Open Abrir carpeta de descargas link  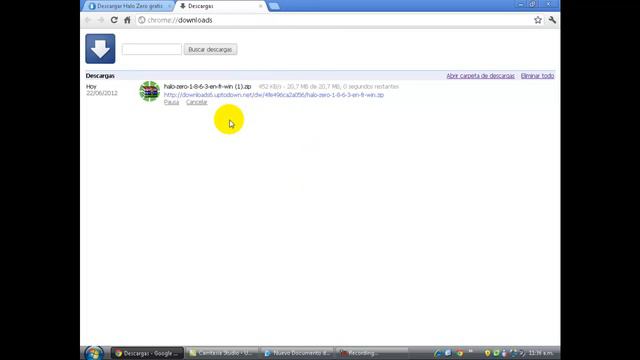tap(480, 76)
